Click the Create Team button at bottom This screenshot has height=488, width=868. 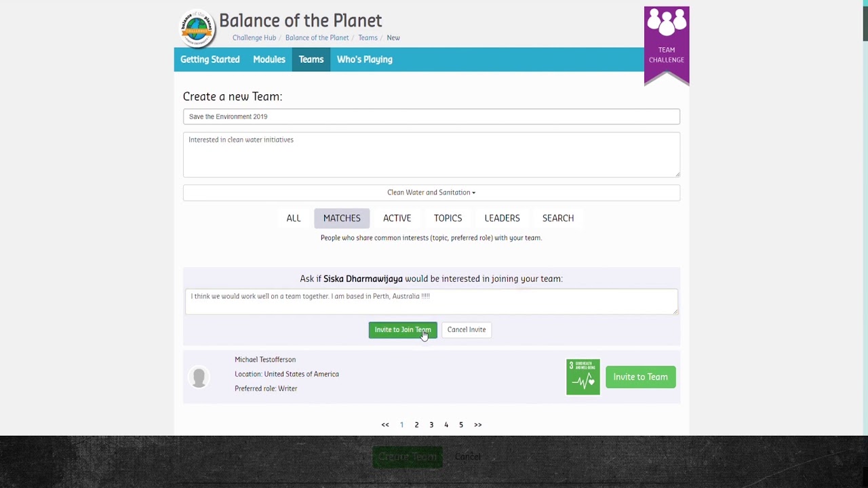408,457
